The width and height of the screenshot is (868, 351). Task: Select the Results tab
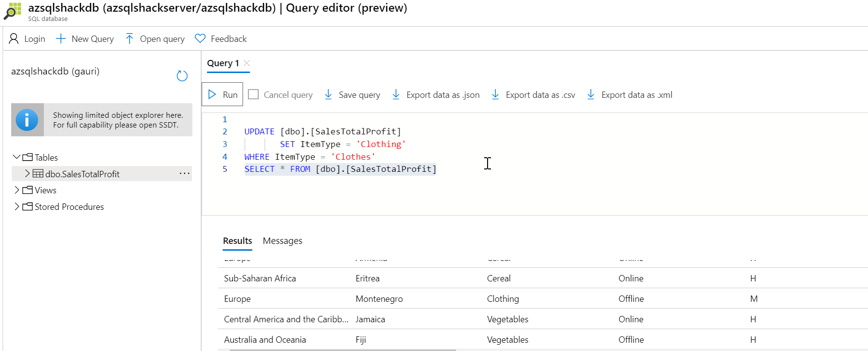click(237, 241)
